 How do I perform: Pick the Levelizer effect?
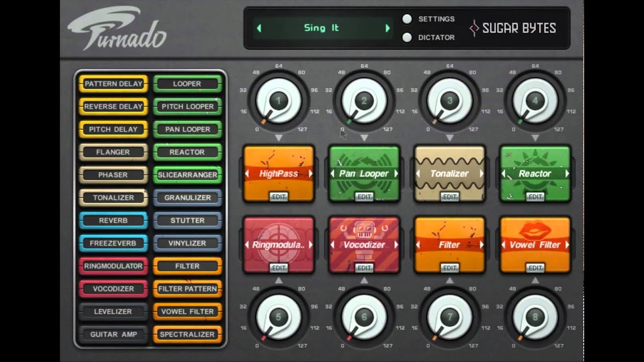[113, 312]
